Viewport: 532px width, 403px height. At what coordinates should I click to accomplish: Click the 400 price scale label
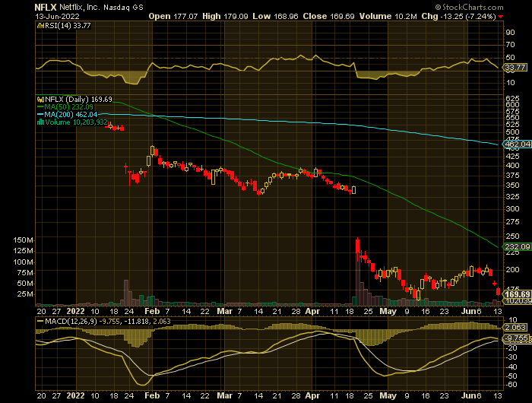[x=513, y=166]
